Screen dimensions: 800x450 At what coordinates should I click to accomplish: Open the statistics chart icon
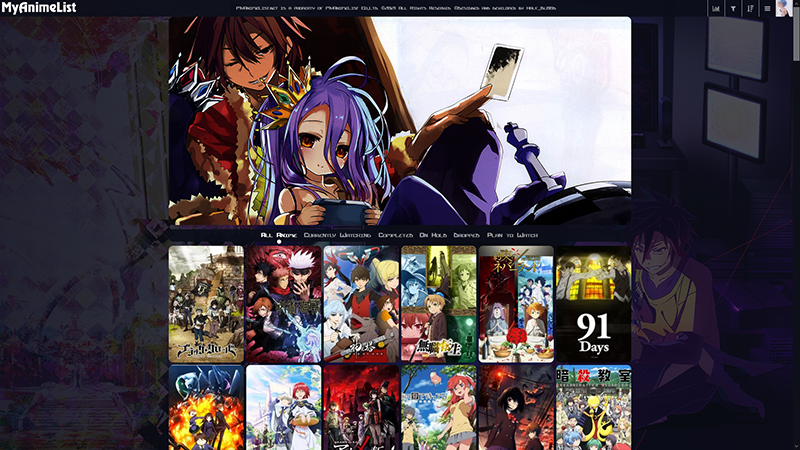(x=716, y=8)
